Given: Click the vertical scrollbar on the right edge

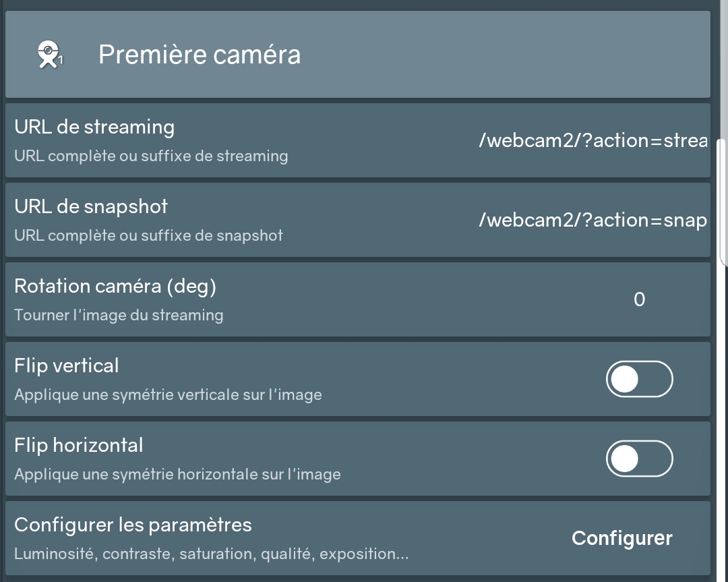Looking at the screenshot, I should point(723,202).
